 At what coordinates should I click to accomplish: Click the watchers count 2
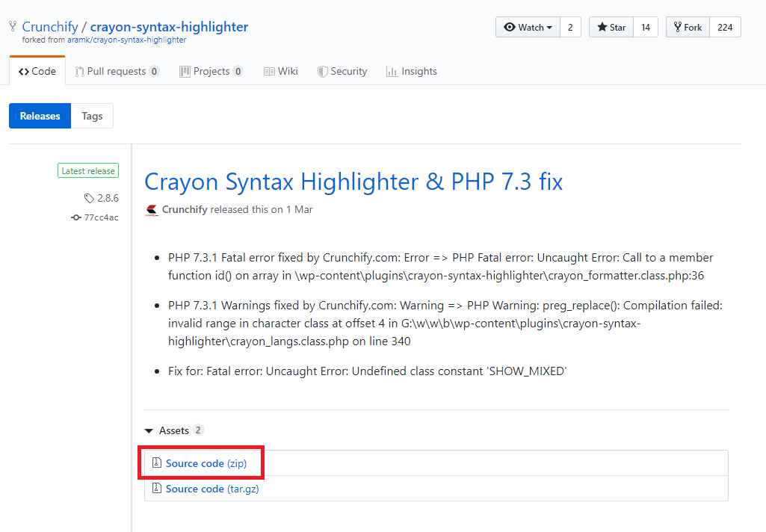coord(570,28)
